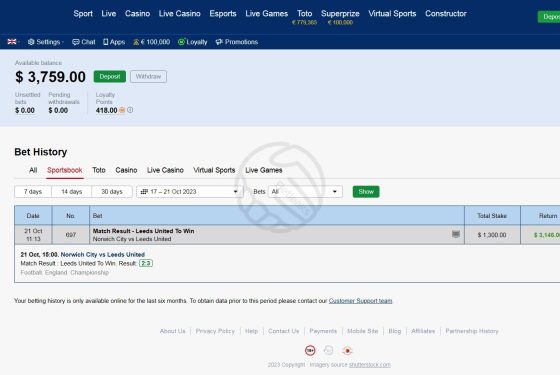Image resolution: width=560 pixels, height=375 pixels.
Task: Select the Toto tab in Bet History
Action: tap(99, 170)
